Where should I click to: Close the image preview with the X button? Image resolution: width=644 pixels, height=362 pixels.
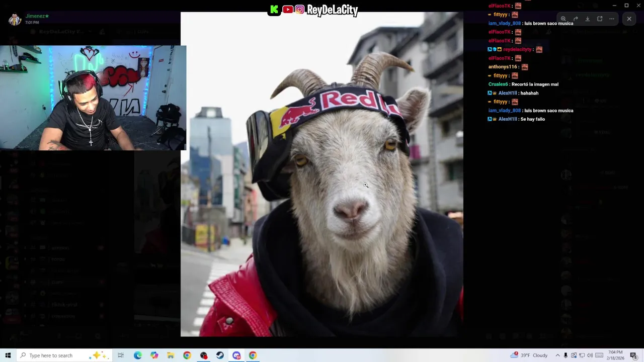629,19
